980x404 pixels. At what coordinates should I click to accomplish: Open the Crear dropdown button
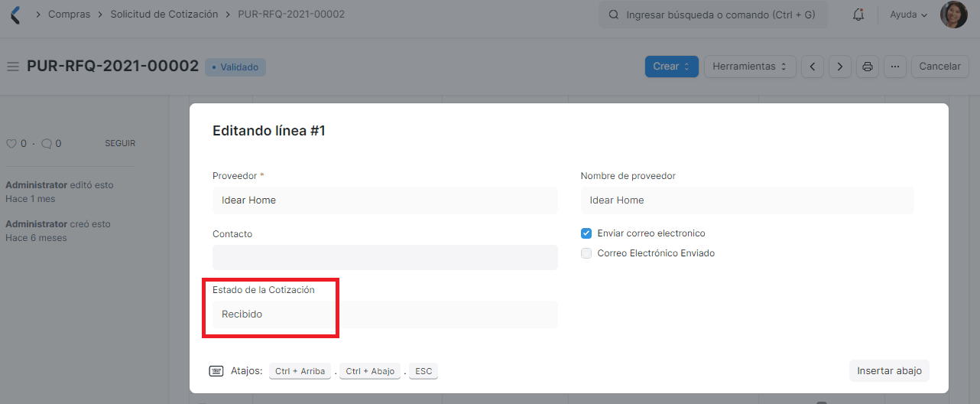(x=672, y=67)
